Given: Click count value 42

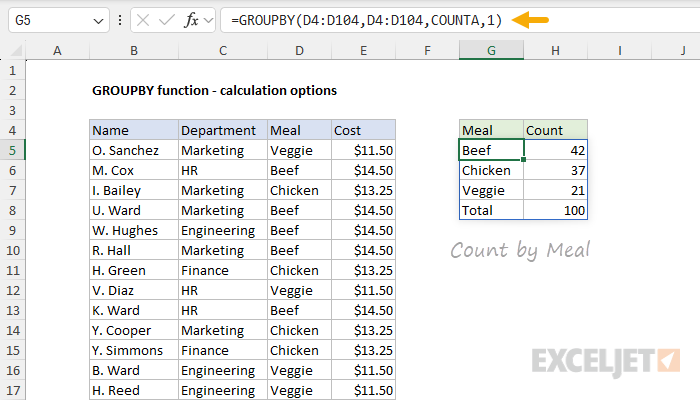Looking at the screenshot, I should coord(555,150).
